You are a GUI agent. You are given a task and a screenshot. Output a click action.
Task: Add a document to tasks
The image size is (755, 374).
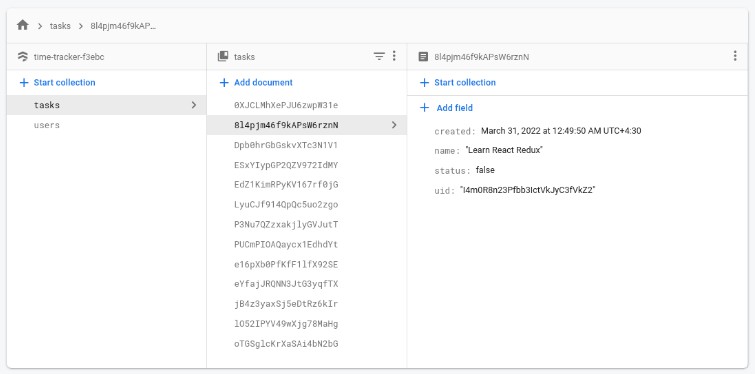coord(257,83)
